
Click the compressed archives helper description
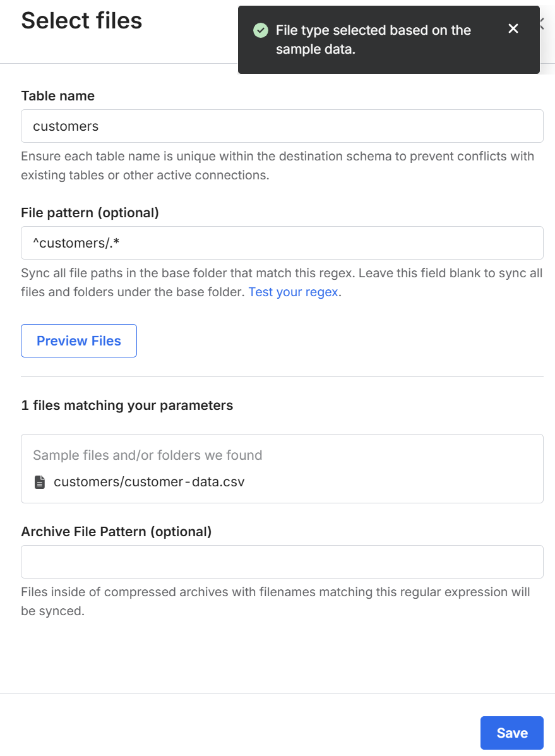(275, 601)
